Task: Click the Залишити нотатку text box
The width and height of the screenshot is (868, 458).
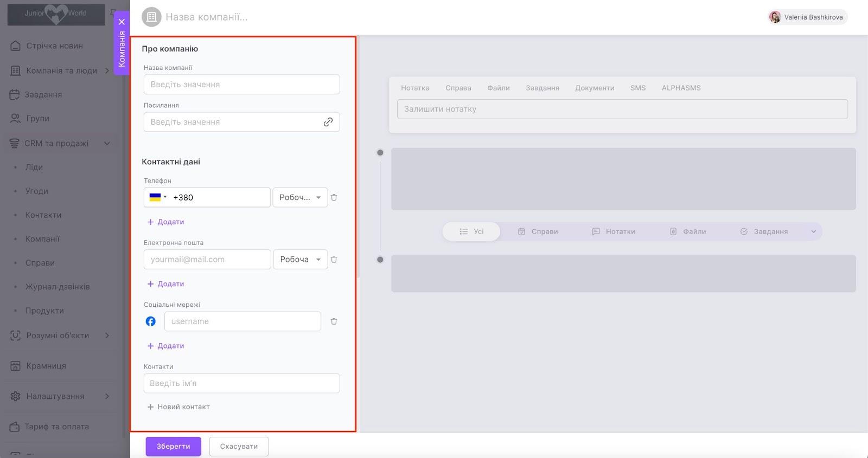Action: point(622,109)
